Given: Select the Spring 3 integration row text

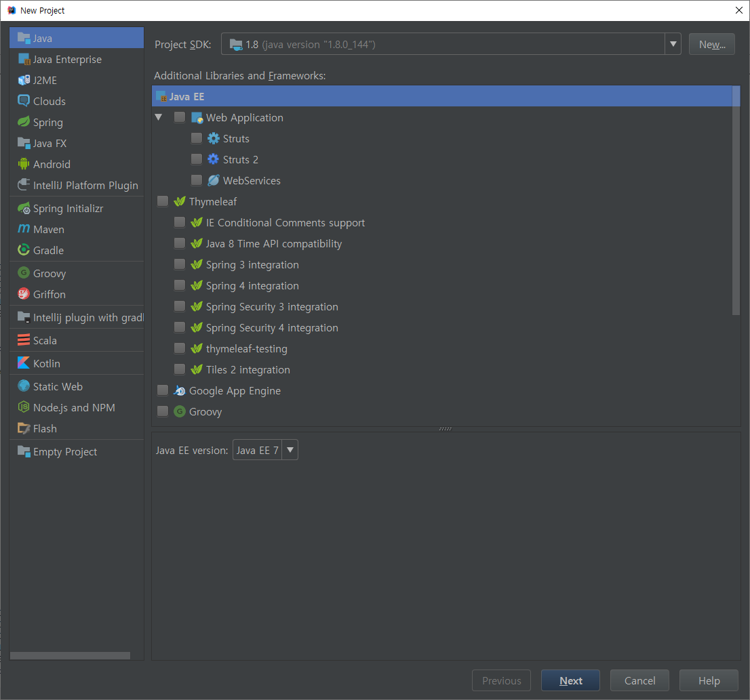Looking at the screenshot, I should tap(252, 265).
